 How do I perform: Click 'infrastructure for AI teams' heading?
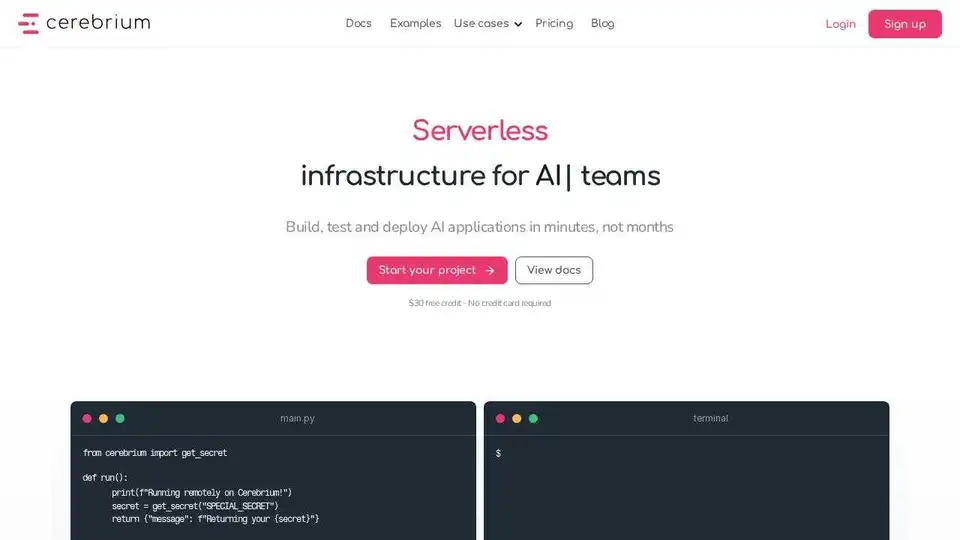(480, 176)
